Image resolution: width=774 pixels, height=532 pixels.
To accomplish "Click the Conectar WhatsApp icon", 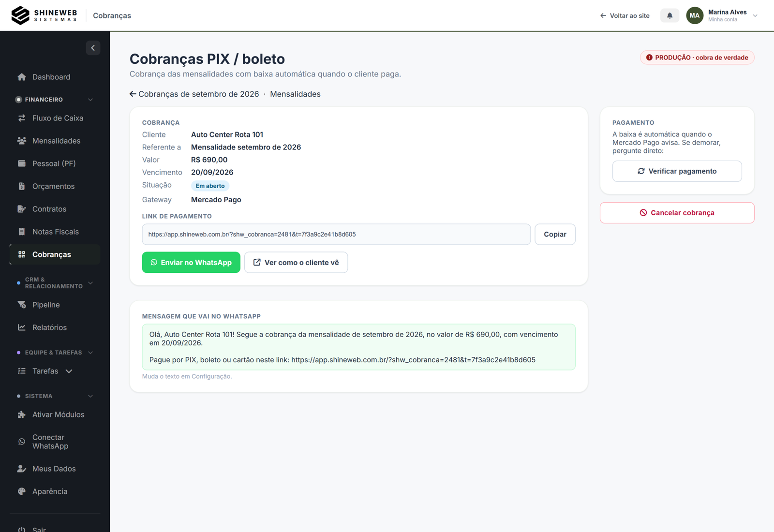I will point(22,442).
